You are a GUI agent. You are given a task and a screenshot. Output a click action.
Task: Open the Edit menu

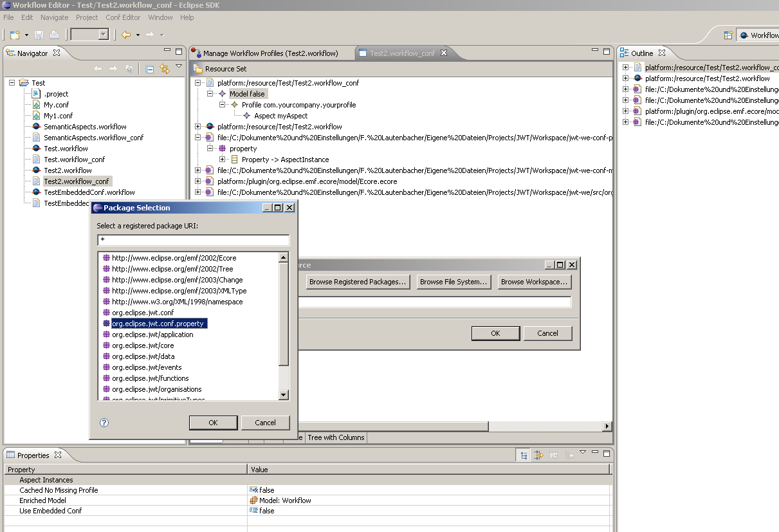coord(27,17)
